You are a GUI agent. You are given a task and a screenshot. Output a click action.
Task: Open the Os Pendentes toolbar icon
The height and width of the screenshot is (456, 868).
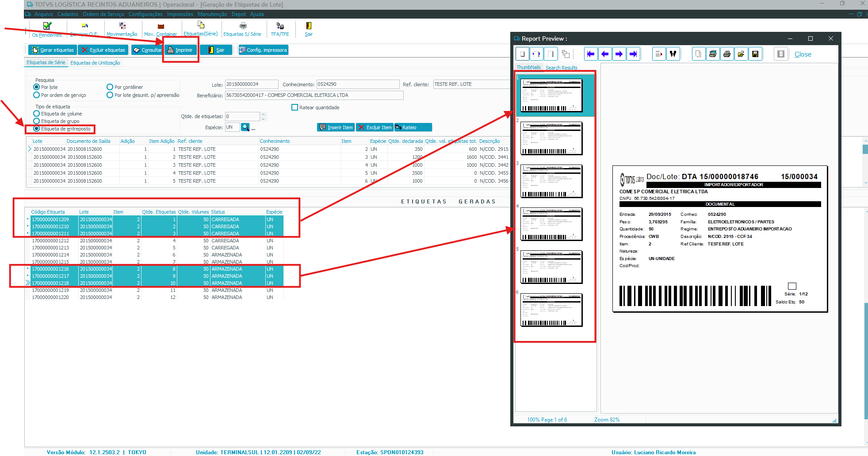tap(47, 26)
